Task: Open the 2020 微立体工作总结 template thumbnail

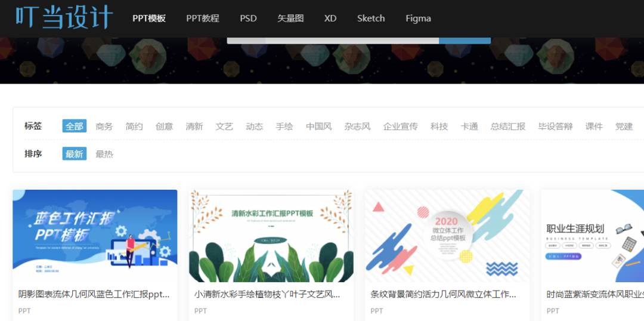Action: pyautogui.click(x=447, y=236)
